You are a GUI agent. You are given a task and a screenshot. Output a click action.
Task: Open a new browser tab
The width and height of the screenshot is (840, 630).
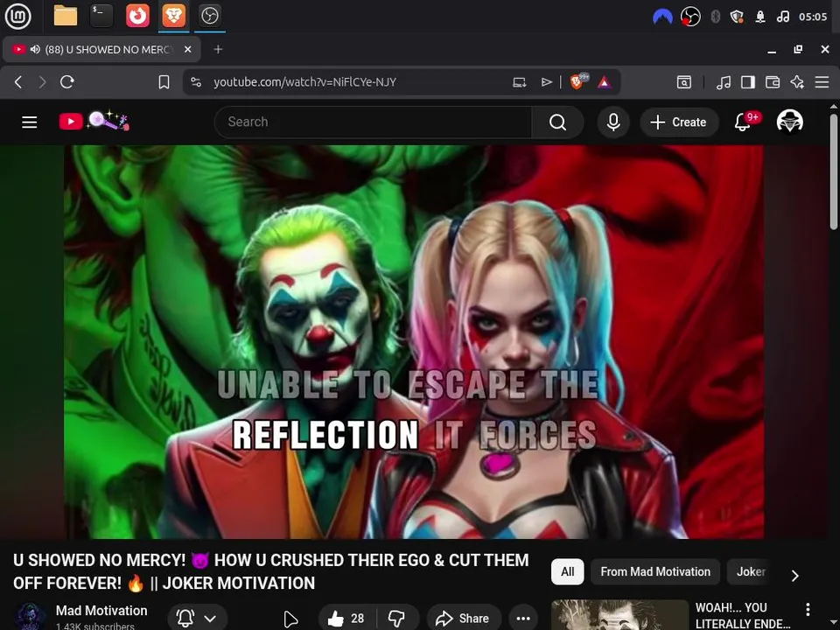(x=218, y=49)
